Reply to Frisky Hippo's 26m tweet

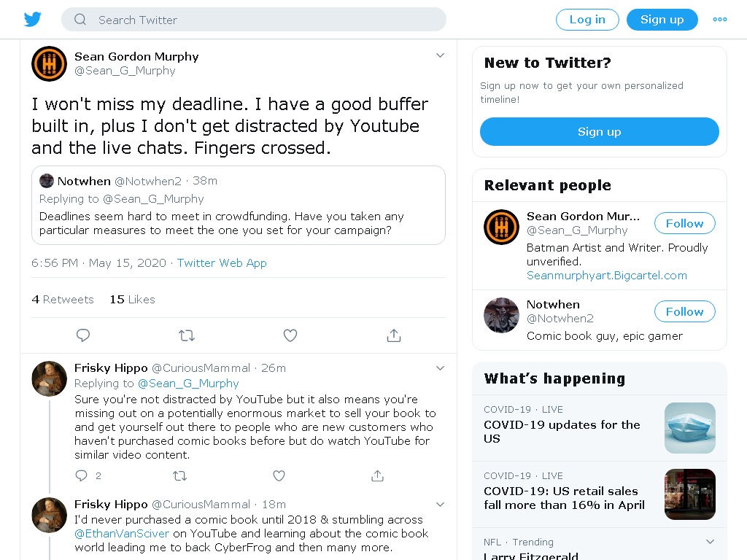pos(82,475)
